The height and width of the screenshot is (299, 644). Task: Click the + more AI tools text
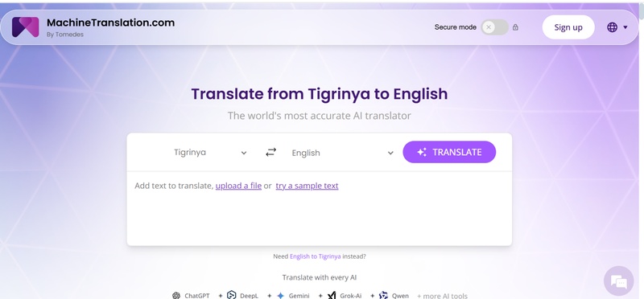pyautogui.click(x=442, y=296)
